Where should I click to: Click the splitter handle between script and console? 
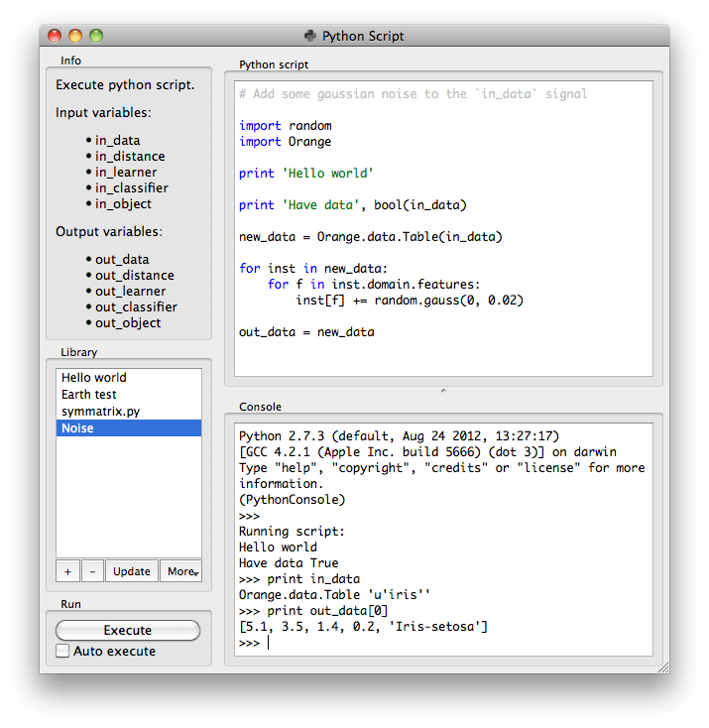click(443, 391)
